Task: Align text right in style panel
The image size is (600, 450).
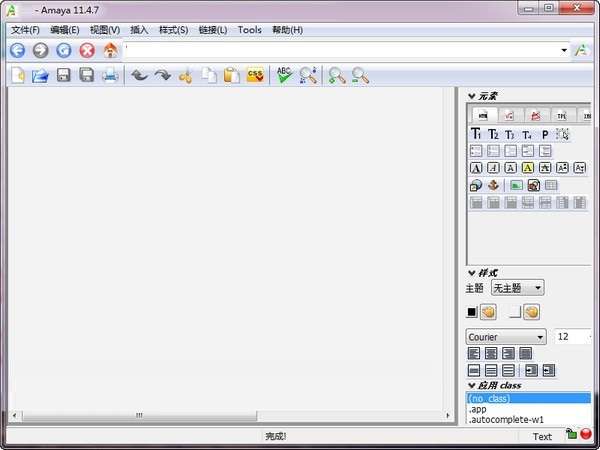Action: pos(508,353)
